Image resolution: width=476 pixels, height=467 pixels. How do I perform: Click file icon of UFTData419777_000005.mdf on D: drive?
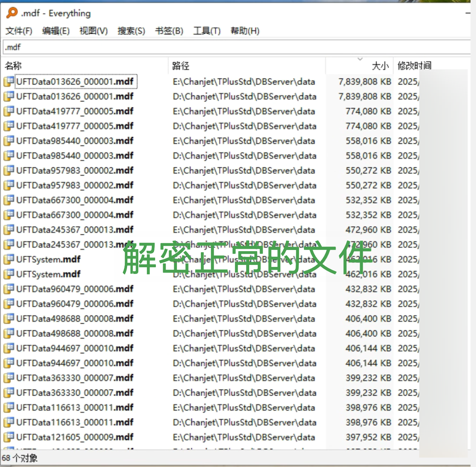coord(9,126)
